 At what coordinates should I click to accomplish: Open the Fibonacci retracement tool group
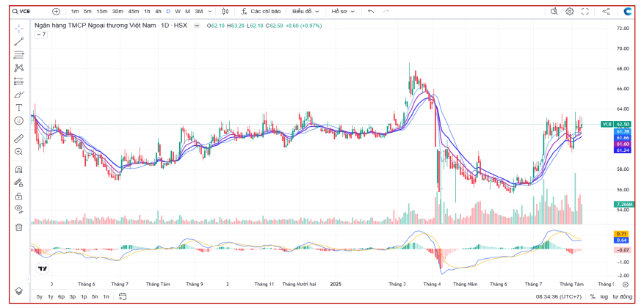[19, 54]
